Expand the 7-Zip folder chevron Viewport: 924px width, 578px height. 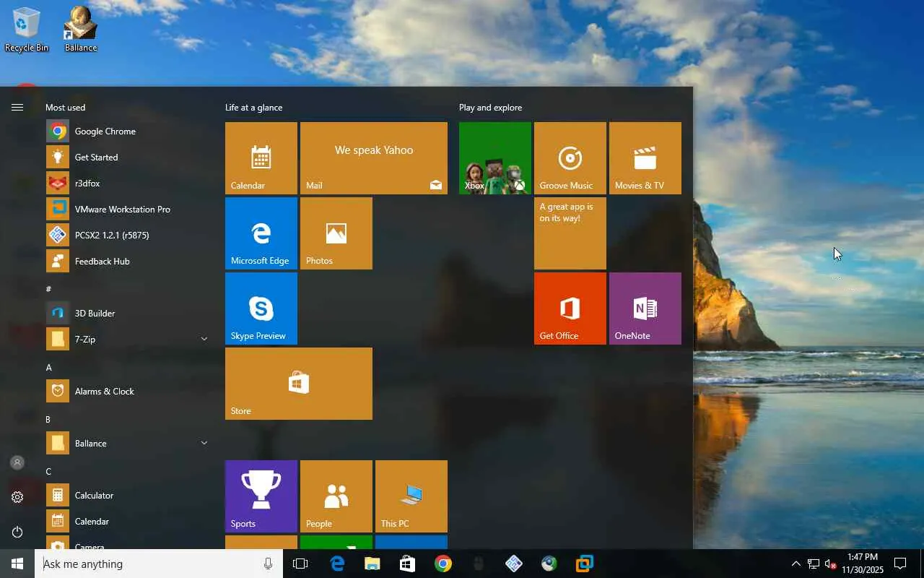(204, 340)
